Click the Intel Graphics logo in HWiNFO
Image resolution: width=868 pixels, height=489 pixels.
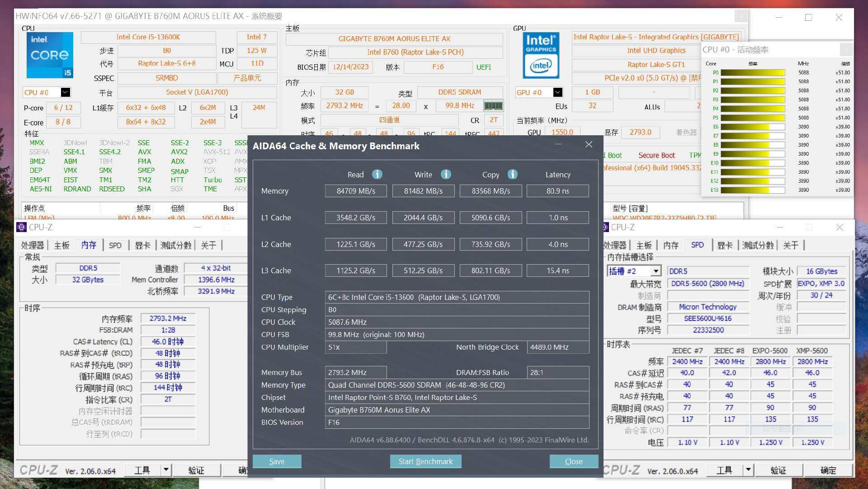541,55
